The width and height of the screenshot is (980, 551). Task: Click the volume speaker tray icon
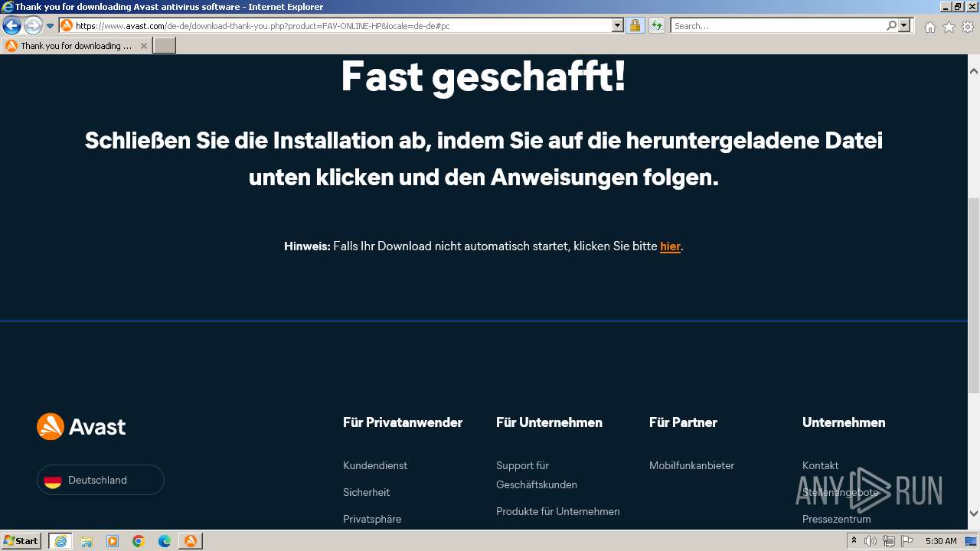click(x=871, y=541)
